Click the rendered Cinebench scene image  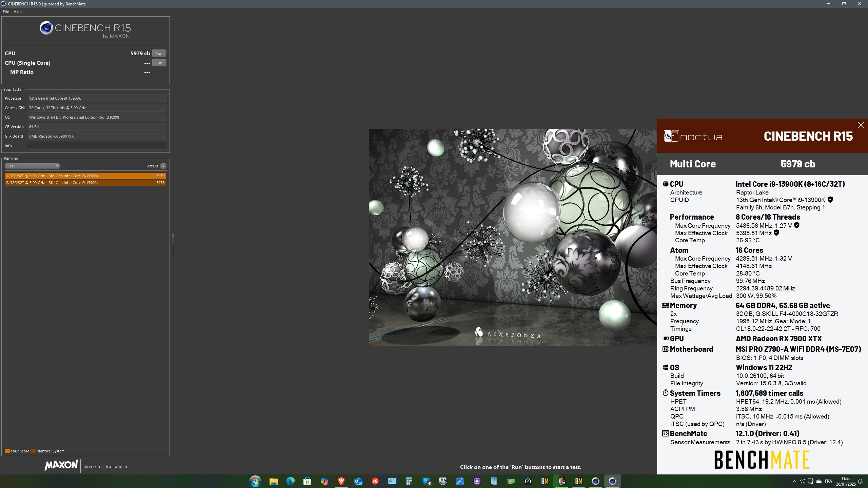pyautogui.click(x=513, y=237)
